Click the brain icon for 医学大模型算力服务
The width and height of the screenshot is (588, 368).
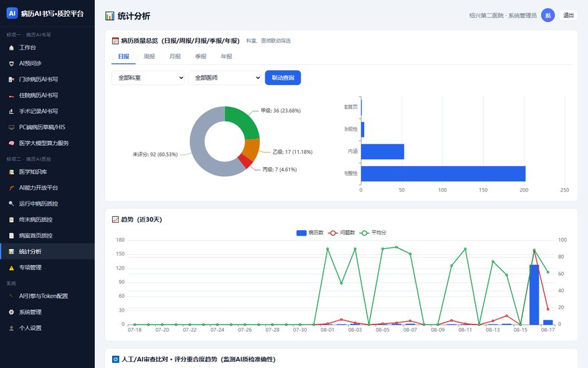(11, 143)
